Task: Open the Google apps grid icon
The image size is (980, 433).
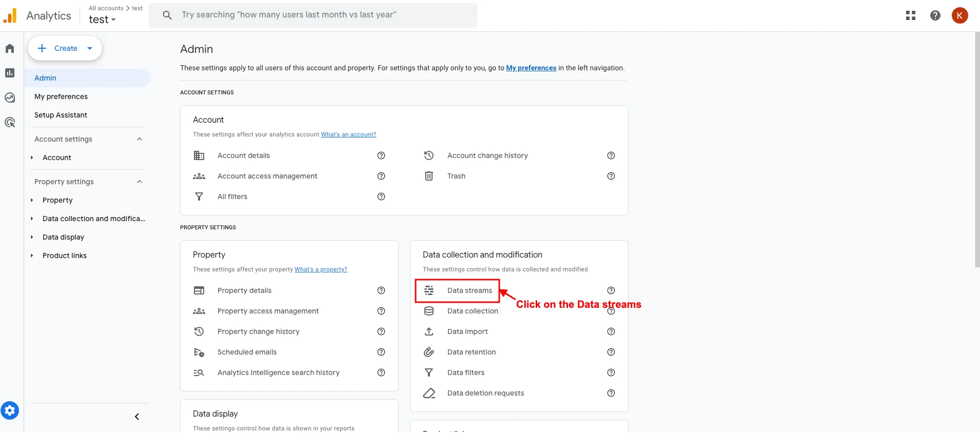Action: pyautogui.click(x=911, y=15)
